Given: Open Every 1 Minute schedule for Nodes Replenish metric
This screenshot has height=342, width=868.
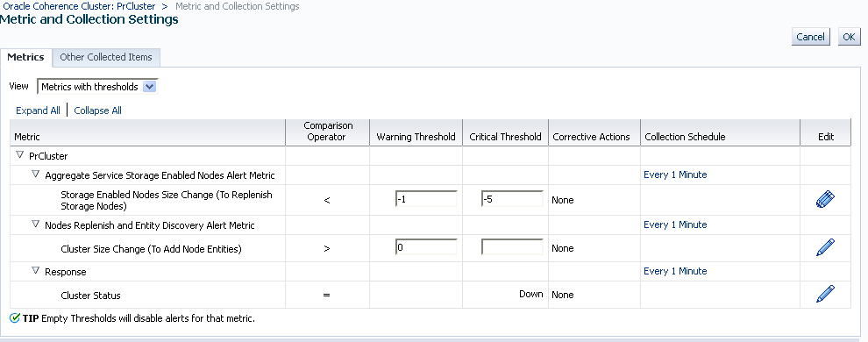Looking at the screenshot, I should 675,224.
